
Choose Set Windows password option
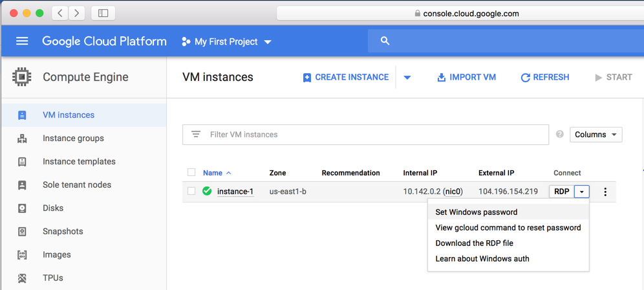click(477, 212)
